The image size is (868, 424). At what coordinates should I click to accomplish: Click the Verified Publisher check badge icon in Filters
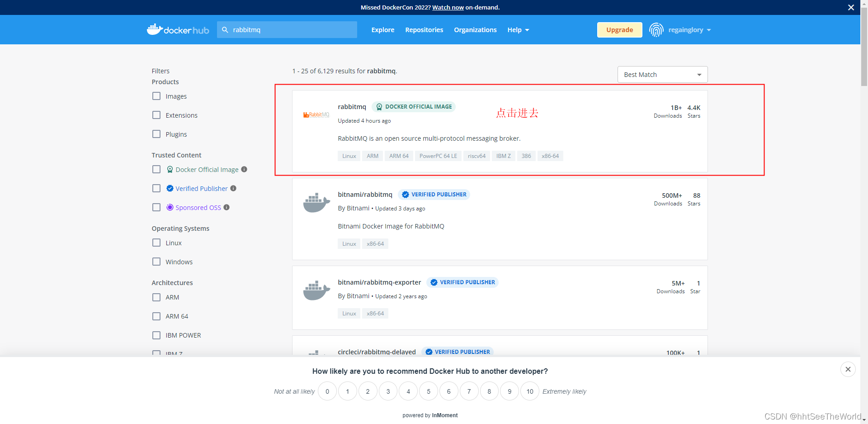pyautogui.click(x=170, y=188)
